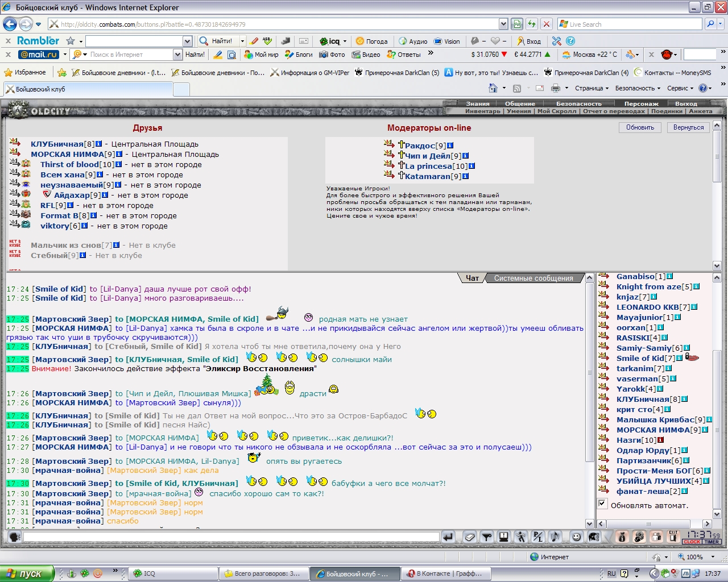Screen dimensions: 728x582
Task: Switch clock display to TIMER mode
Action: coord(712,542)
